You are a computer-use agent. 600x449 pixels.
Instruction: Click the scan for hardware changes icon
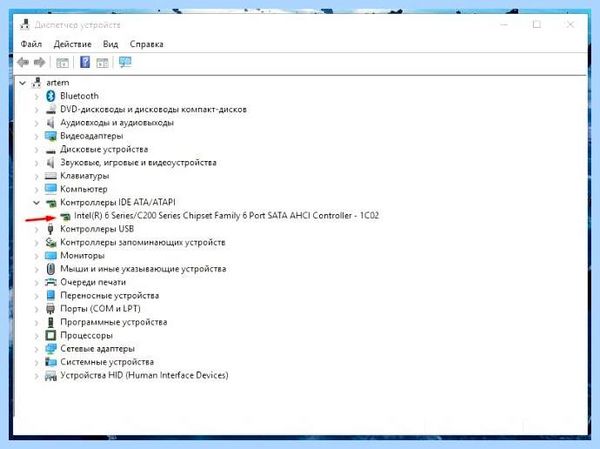(x=125, y=62)
